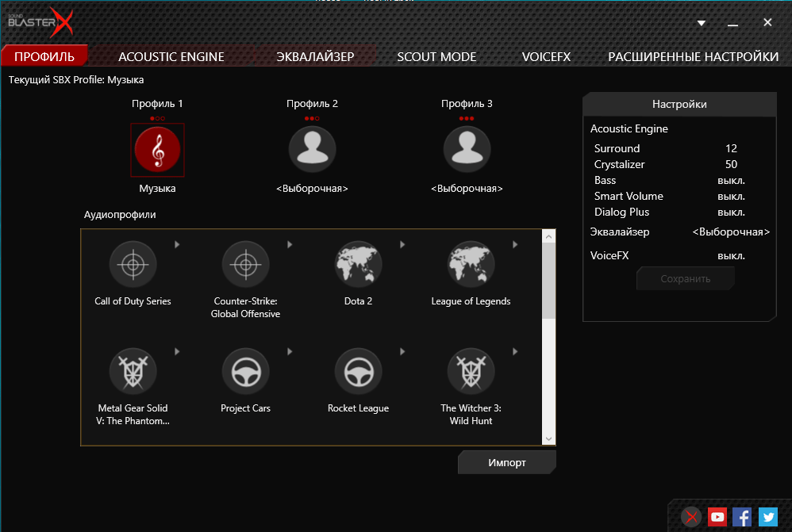
Task: Expand the Rocket League profile arrow
Action: click(x=402, y=351)
